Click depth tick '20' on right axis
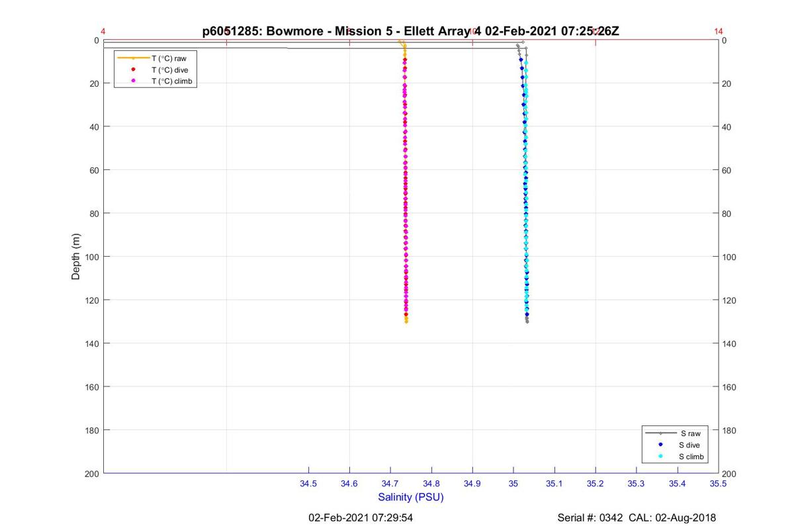 [x=728, y=83]
